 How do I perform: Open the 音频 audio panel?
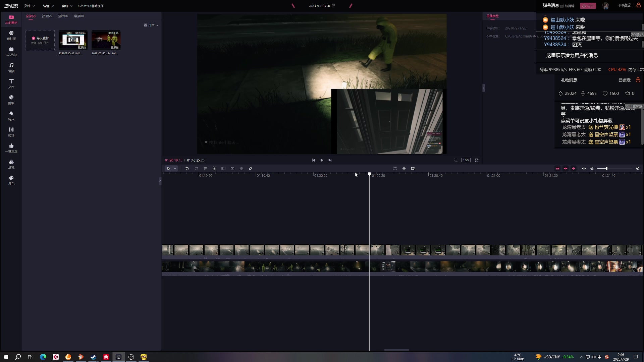pyautogui.click(x=11, y=68)
